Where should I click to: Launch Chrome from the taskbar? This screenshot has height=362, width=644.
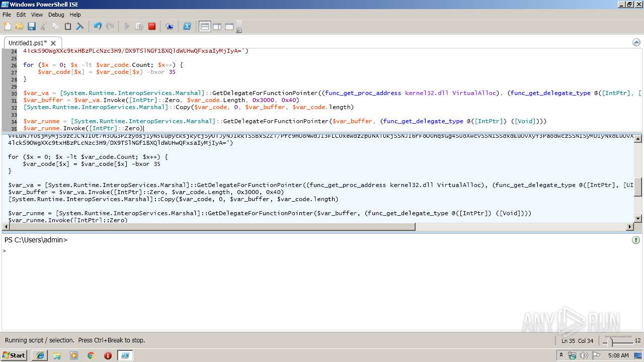91,355
